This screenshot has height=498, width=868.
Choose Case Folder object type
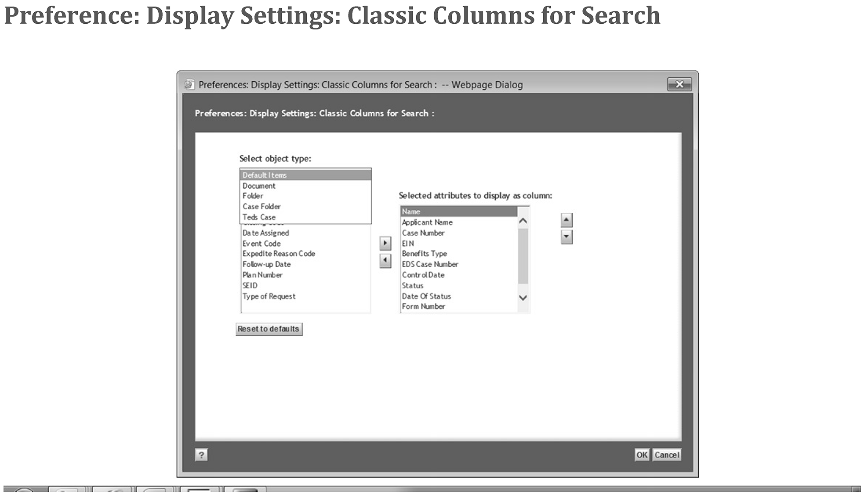261,207
